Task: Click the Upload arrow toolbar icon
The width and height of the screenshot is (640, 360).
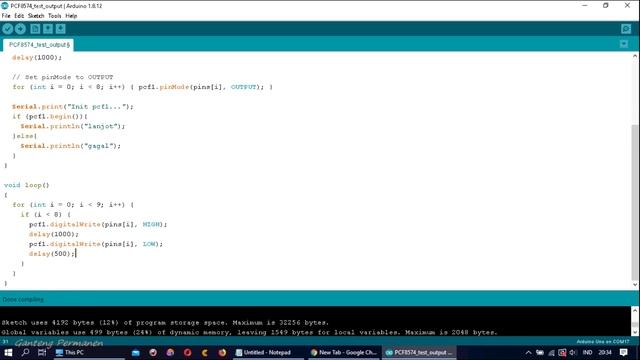Action: (x=20, y=29)
